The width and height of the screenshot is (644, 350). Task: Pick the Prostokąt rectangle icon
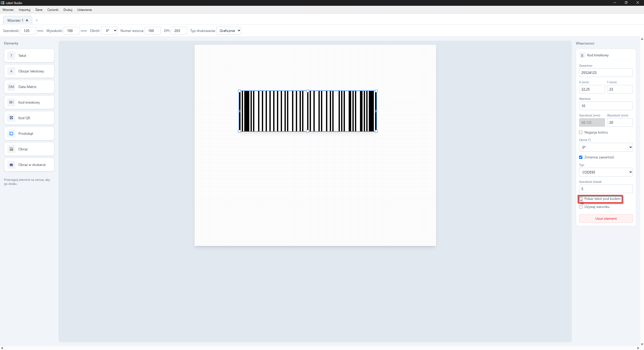point(11,134)
